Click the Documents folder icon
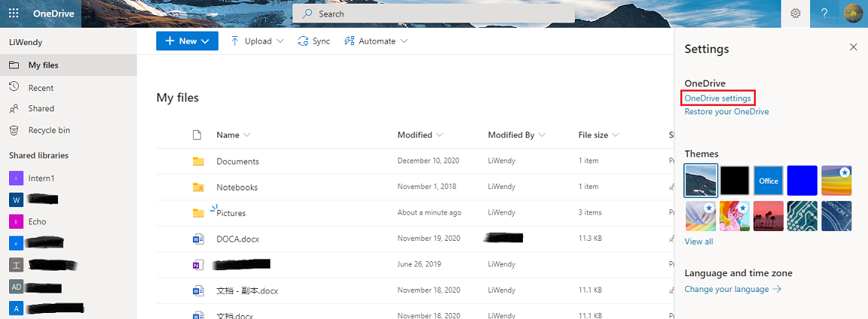Image resolution: width=868 pixels, height=319 pixels. tap(197, 161)
